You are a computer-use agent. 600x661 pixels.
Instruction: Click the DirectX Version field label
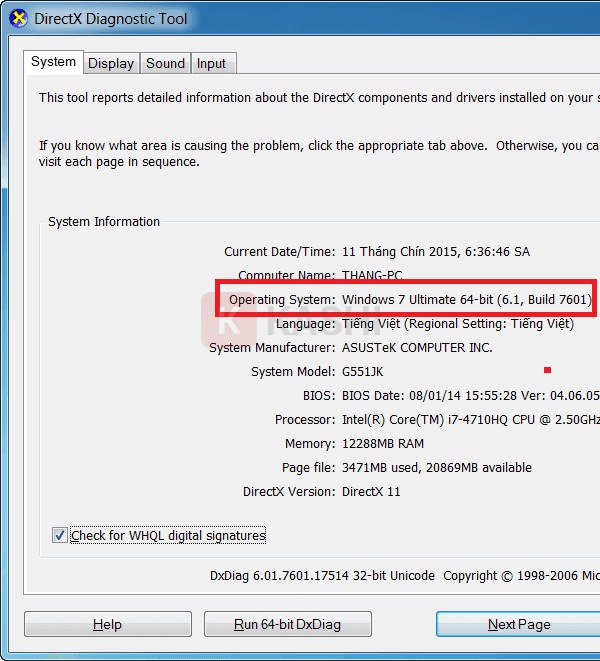[x=289, y=492]
